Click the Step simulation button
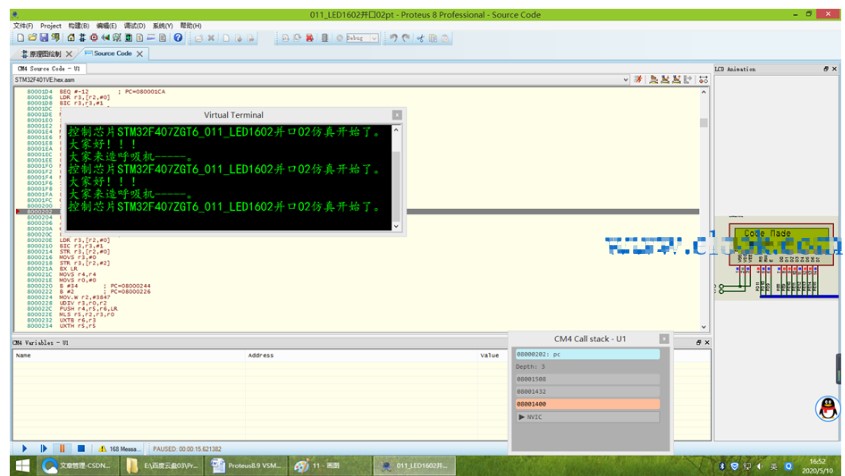845x476 pixels. [44, 449]
